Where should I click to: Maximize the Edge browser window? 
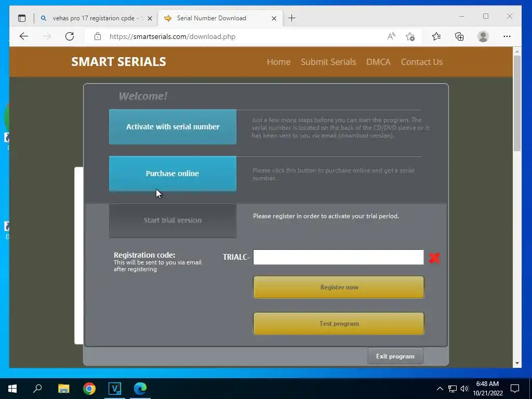pos(486,16)
